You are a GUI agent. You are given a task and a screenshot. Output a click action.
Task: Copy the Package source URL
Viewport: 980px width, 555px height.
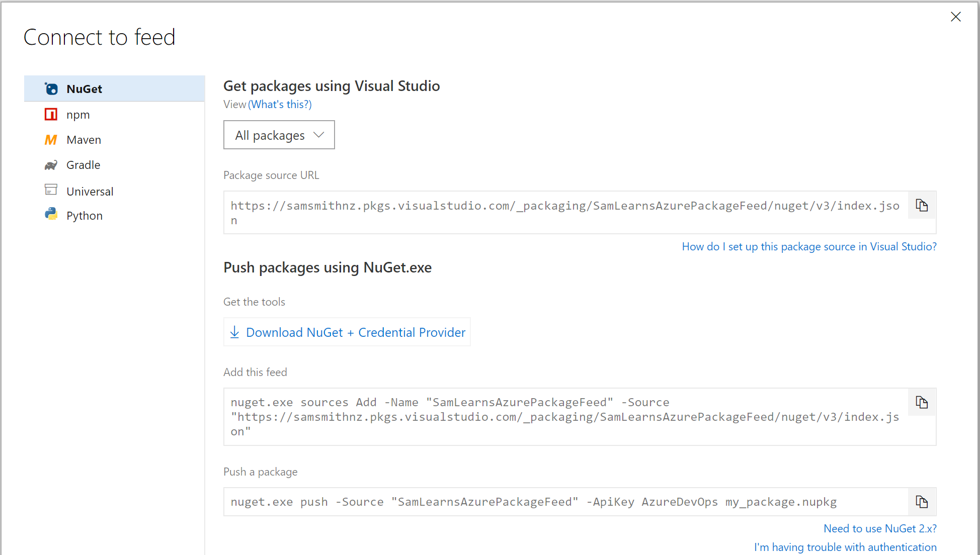point(922,206)
